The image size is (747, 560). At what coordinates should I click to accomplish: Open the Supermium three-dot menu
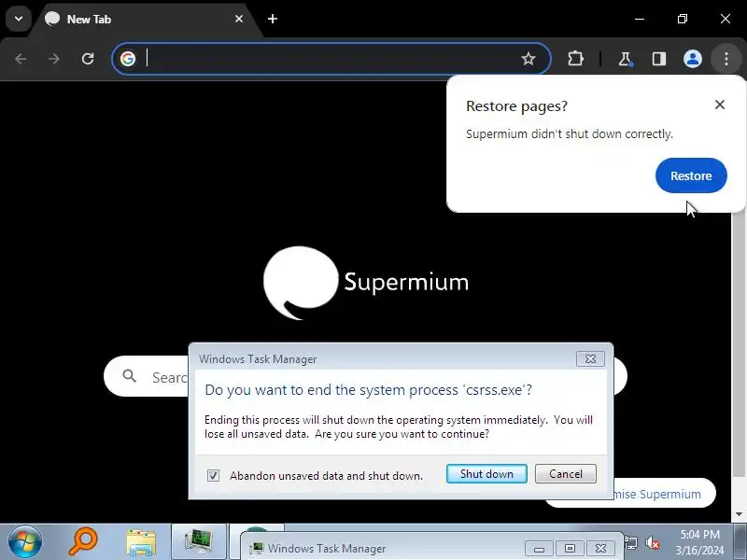click(x=726, y=59)
